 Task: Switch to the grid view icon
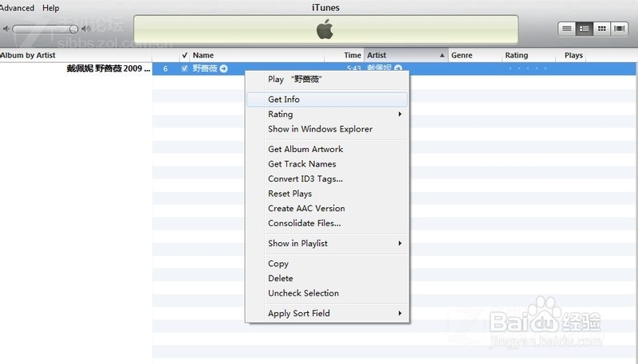point(602,29)
